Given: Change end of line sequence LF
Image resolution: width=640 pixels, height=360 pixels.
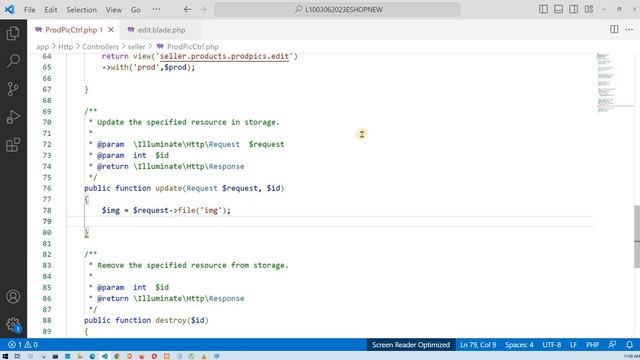Looking at the screenshot, I should point(573,345).
